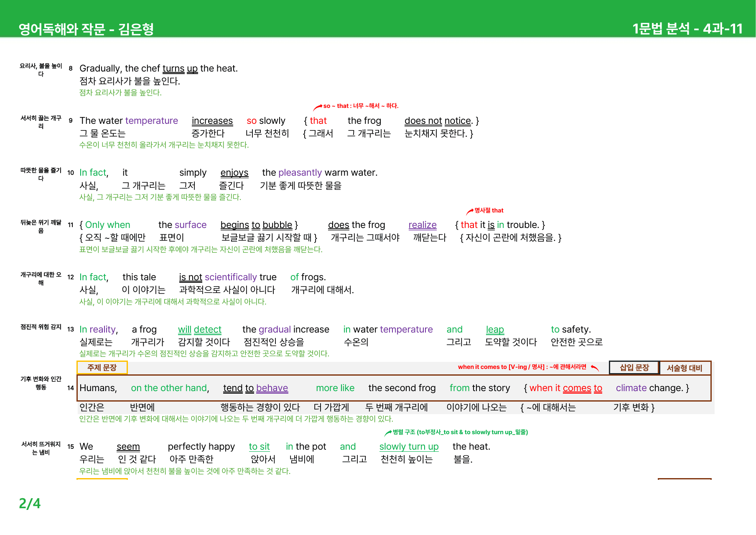
Task: Click the purple underlined word 'realize'
Action: click(423, 225)
